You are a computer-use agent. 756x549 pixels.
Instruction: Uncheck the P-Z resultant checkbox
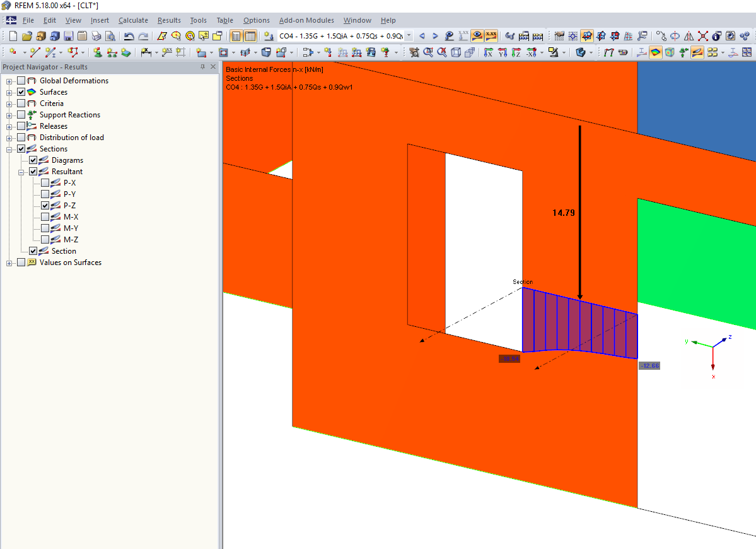point(45,206)
